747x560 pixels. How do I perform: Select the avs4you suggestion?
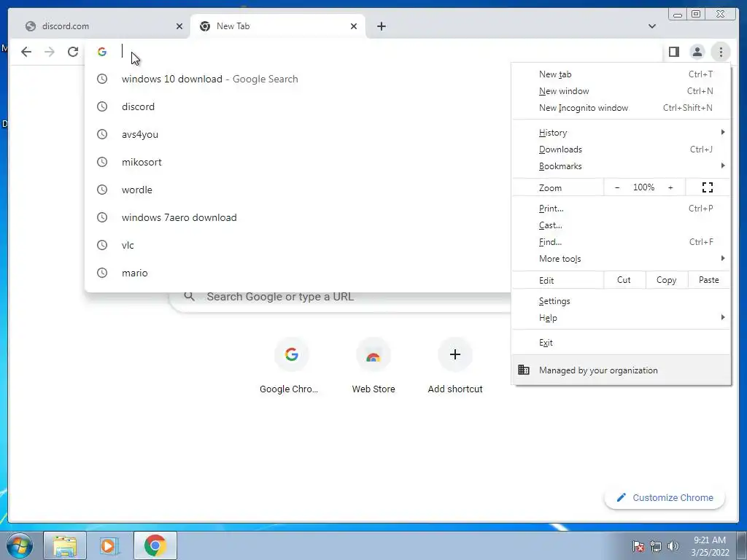(x=298, y=134)
